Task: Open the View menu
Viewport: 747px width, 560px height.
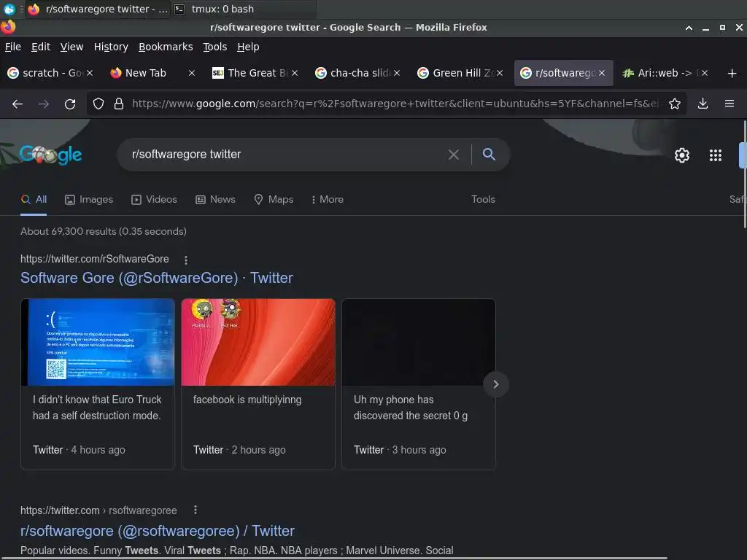Action: point(71,47)
